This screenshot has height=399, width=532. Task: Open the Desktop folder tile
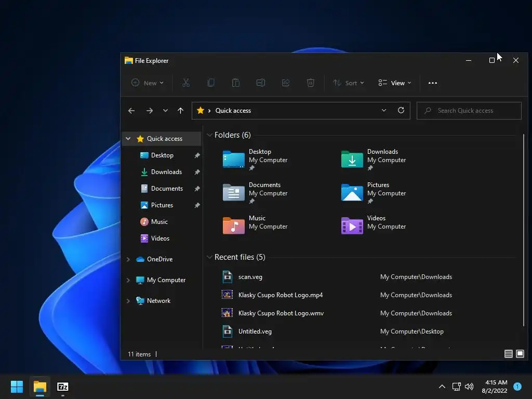pyautogui.click(x=255, y=159)
